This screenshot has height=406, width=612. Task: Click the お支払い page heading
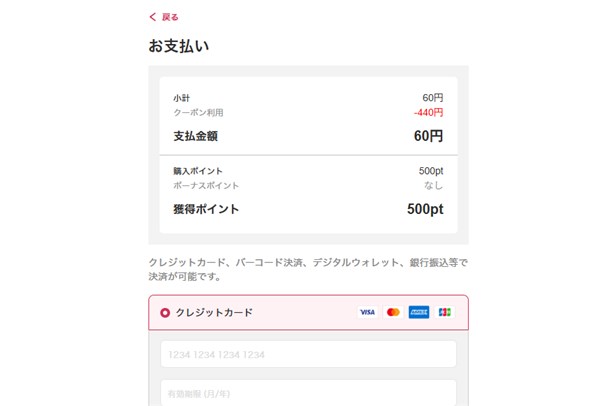click(x=179, y=47)
